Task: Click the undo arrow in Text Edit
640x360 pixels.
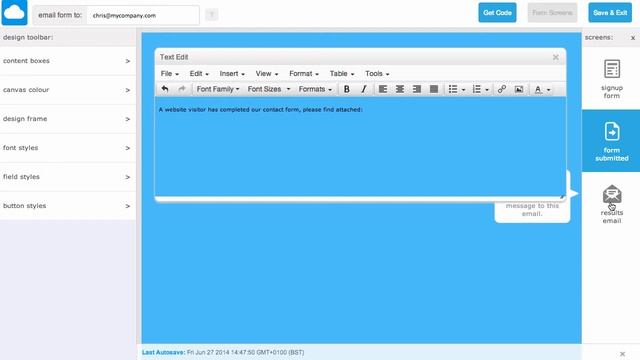Action: 165,89
